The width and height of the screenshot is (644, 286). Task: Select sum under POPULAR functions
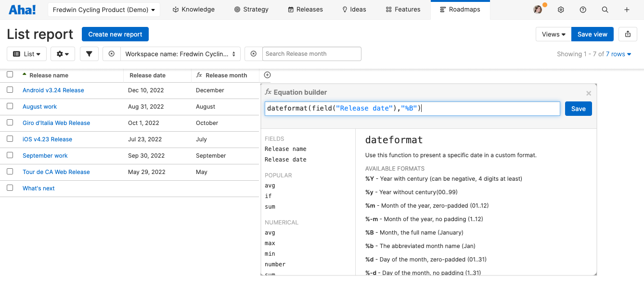tap(270, 207)
